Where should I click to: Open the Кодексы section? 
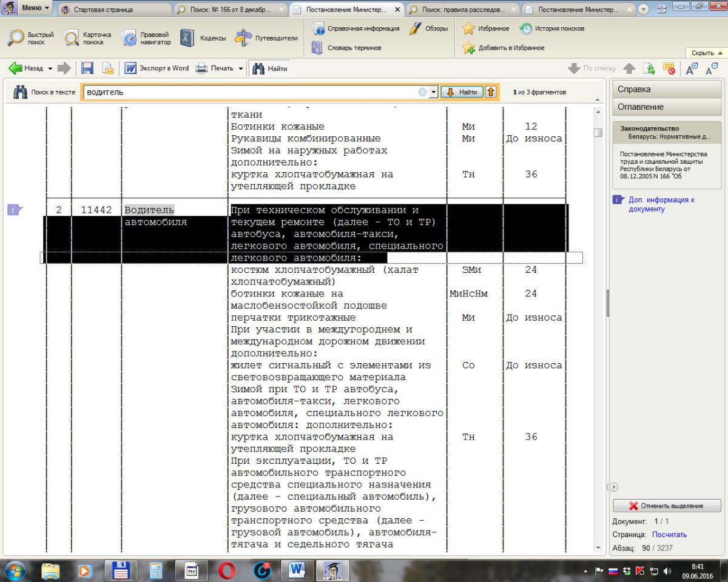pyautogui.click(x=204, y=38)
